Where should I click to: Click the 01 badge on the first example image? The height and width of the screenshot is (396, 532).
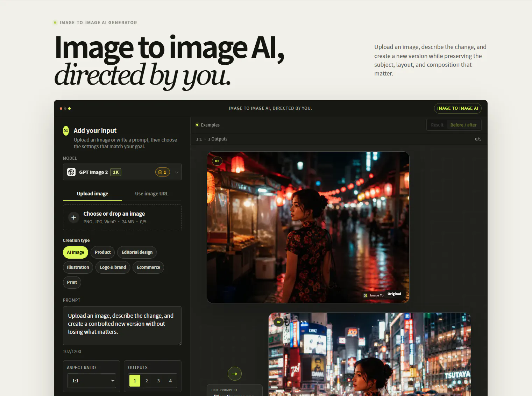(x=217, y=161)
